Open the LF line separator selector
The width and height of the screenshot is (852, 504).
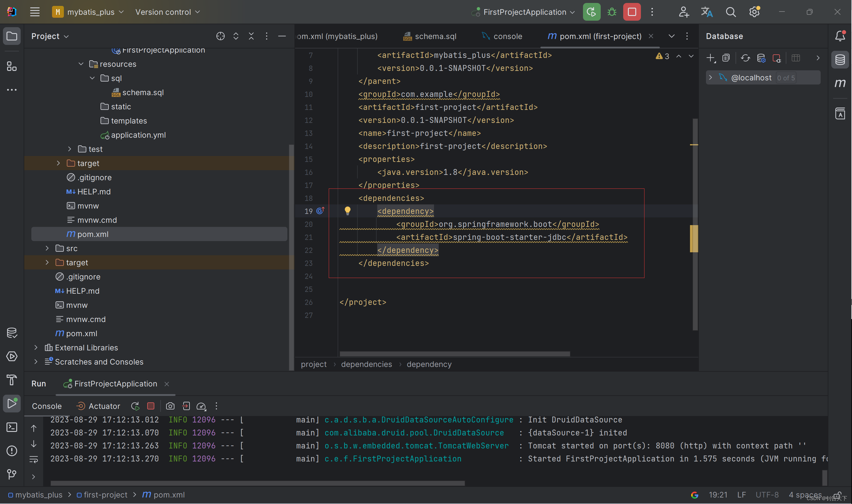(741, 495)
